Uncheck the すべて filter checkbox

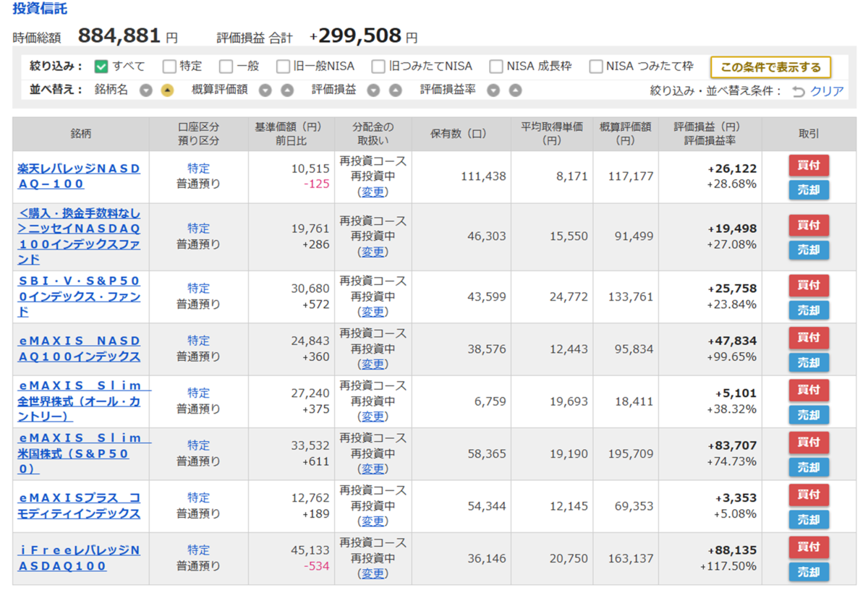click(x=101, y=67)
